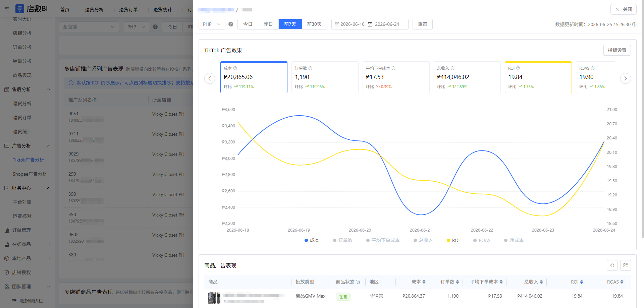Open Tiktok广告分析 in the sidebar
Viewport: 644px width, 308px height.
29,160
